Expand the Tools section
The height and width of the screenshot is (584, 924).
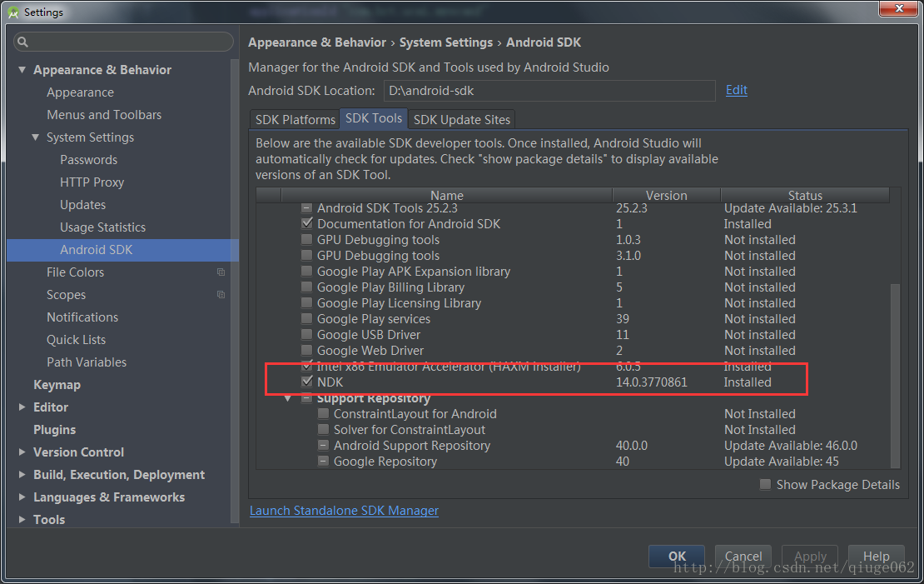coord(22,519)
